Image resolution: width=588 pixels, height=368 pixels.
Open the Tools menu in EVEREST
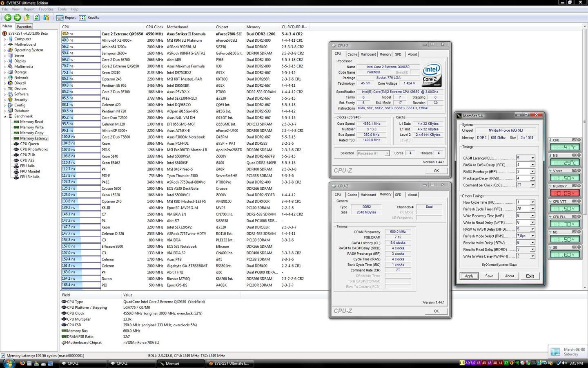pyautogui.click(x=62, y=9)
